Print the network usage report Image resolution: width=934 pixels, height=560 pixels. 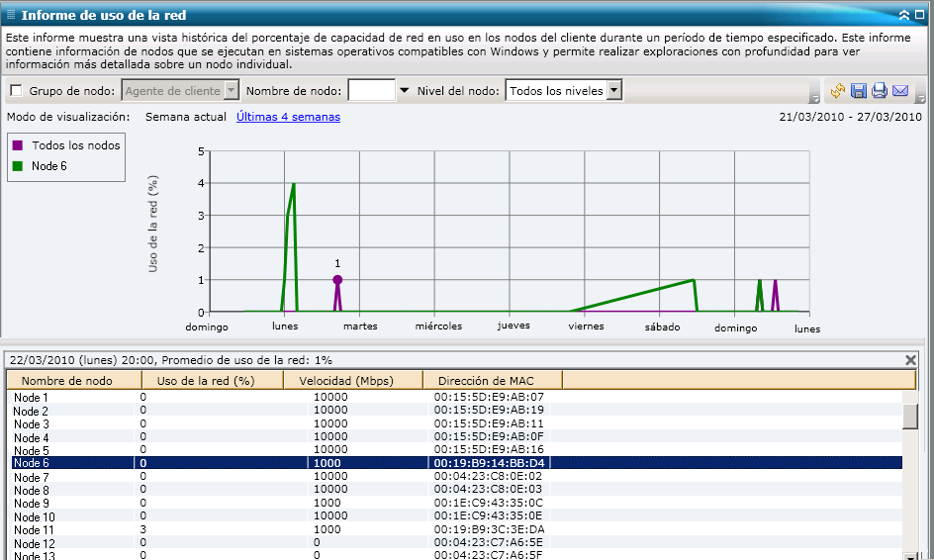tap(880, 91)
